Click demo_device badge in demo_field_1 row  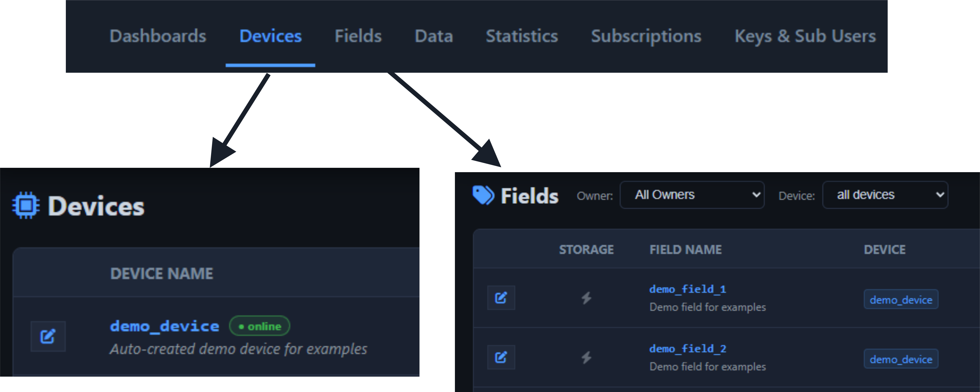pyautogui.click(x=901, y=299)
